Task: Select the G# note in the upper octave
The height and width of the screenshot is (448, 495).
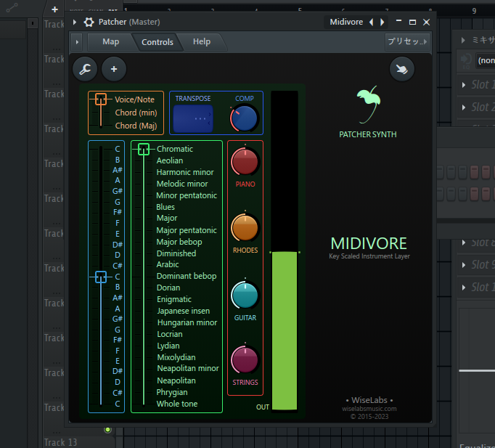Action: tap(117, 191)
